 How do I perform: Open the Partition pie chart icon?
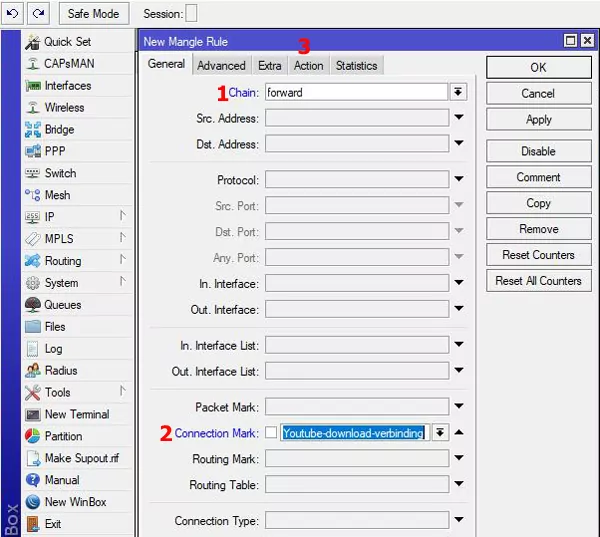(x=33, y=436)
